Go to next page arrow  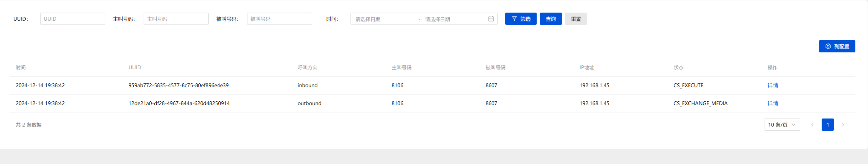pyautogui.click(x=843, y=125)
